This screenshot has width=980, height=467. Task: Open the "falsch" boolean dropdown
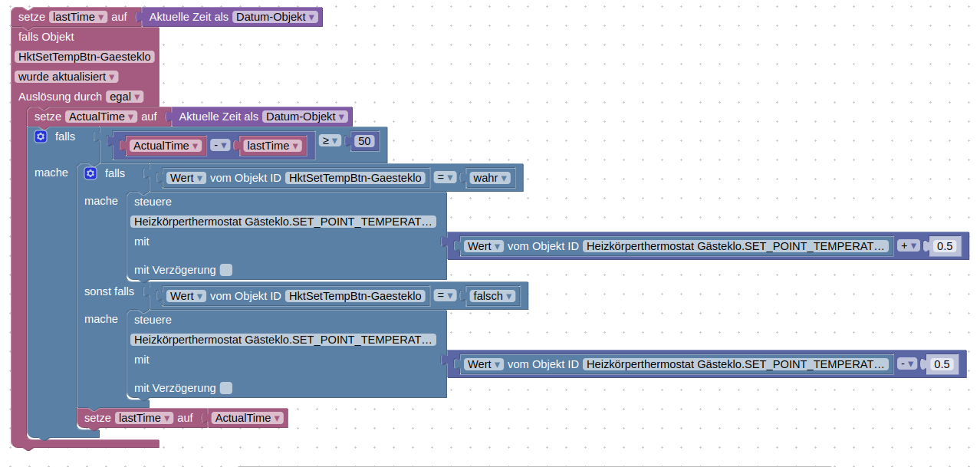pyautogui.click(x=492, y=296)
